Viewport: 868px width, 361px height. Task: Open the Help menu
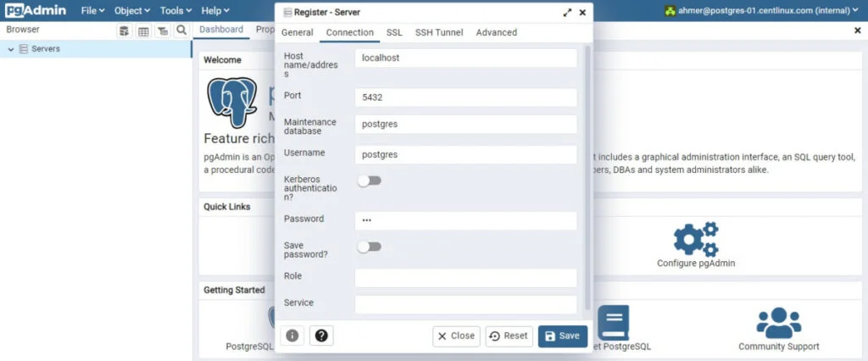215,10
